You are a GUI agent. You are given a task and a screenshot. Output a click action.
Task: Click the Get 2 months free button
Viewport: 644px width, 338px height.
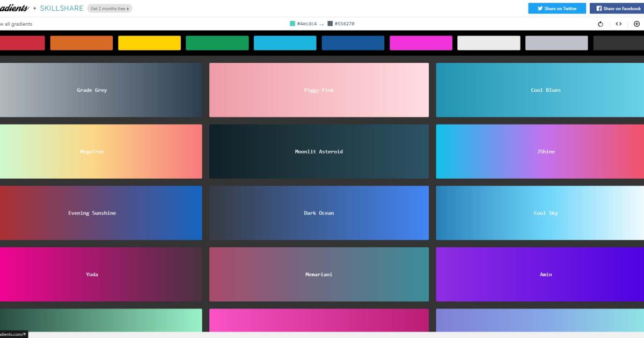[108, 8]
